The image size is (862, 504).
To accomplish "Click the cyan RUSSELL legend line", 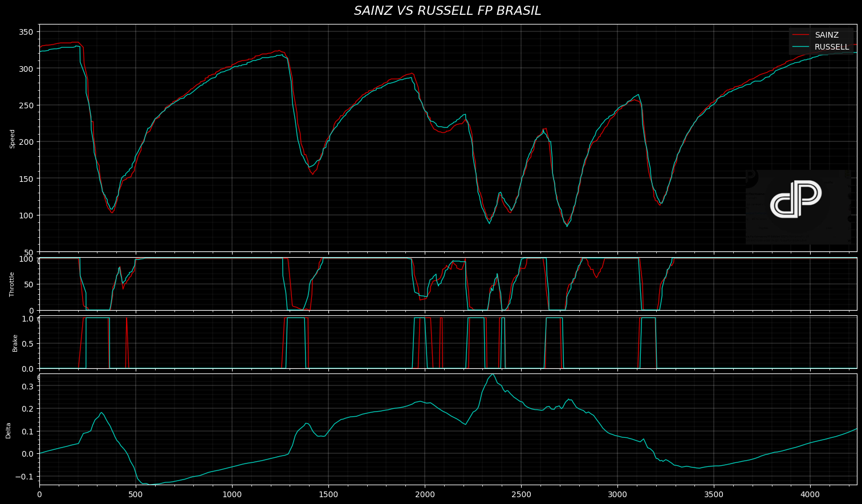I will point(802,47).
